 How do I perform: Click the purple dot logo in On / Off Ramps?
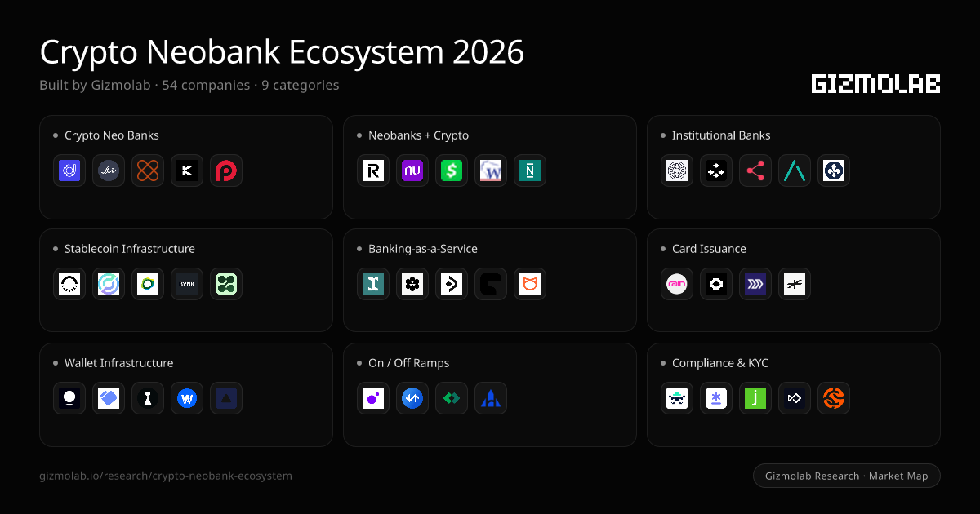(373, 398)
